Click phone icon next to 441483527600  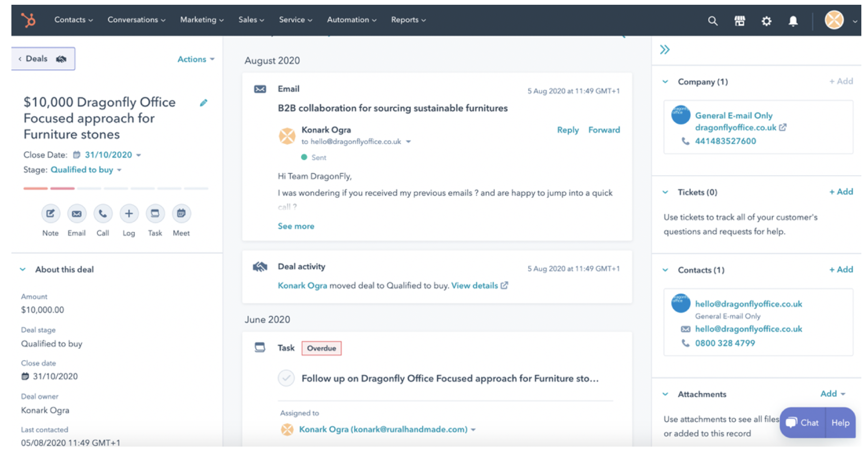[685, 141]
